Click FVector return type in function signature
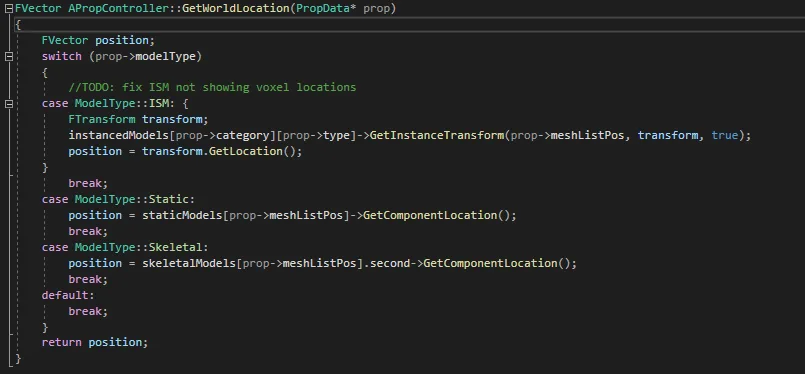 (x=38, y=9)
